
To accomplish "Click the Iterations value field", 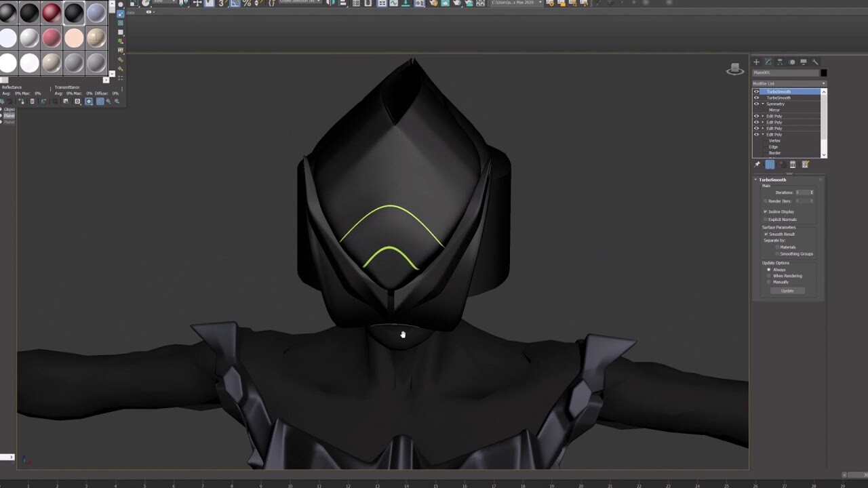I will [802, 192].
